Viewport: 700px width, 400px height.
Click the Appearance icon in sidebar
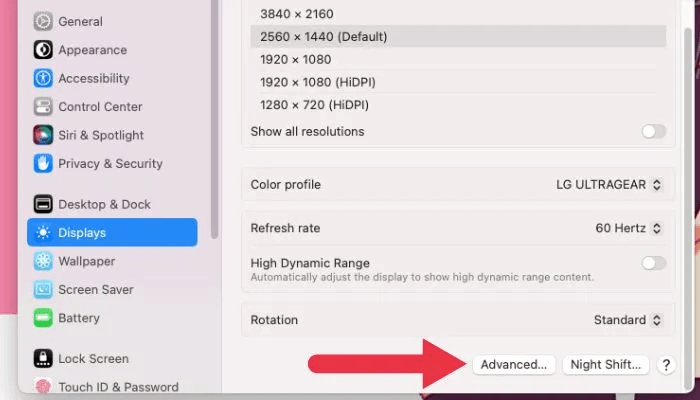point(43,50)
